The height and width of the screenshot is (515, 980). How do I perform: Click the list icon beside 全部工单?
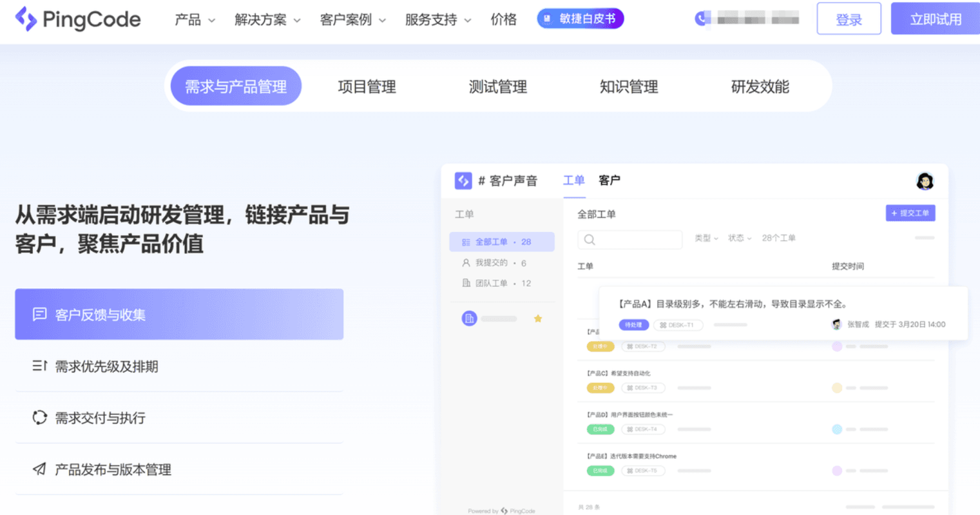click(x=466, y=242)
